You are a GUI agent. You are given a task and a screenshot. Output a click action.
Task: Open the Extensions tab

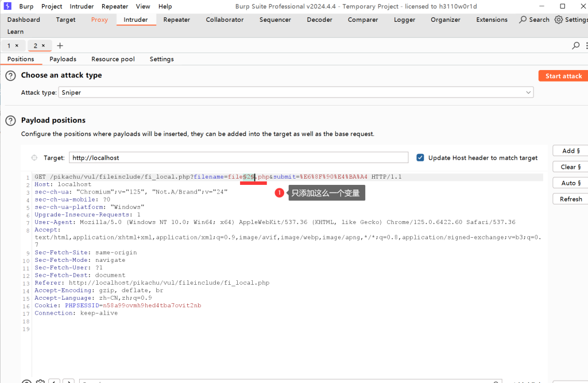click(492, 20)
